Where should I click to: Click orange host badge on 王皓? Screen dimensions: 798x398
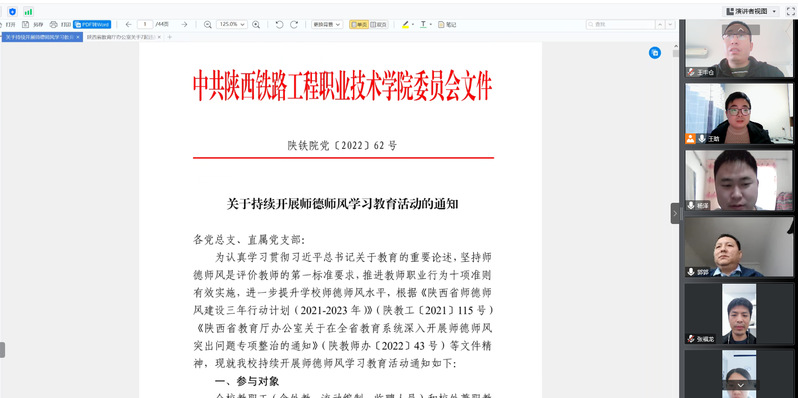691,138
